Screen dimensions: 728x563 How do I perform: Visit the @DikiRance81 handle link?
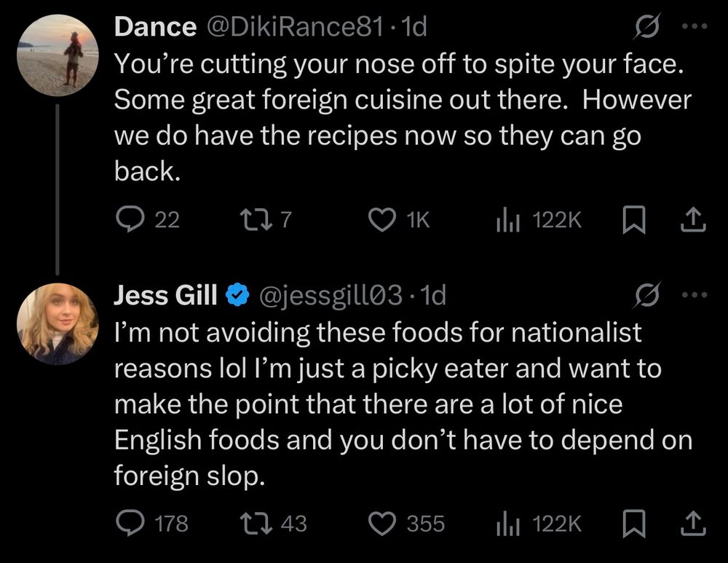click(294, 28)
